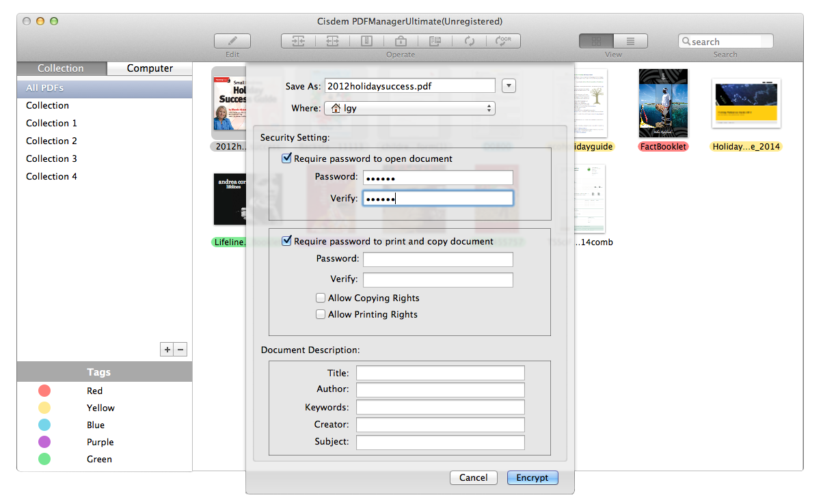Select All PDFs in the sidebar
Image resolution: width=823 pixels, height=504 pixels.
105,88
